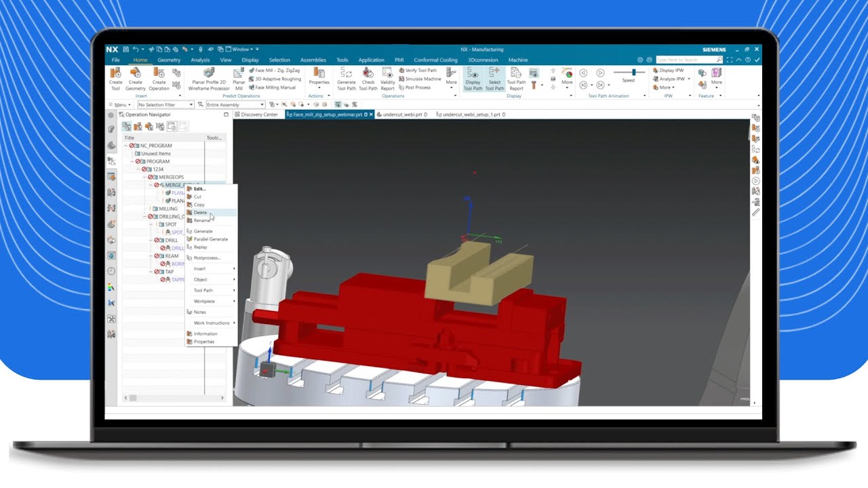Open the Tool Path submenu
This screenshot has width=868, height=488.
212,290
